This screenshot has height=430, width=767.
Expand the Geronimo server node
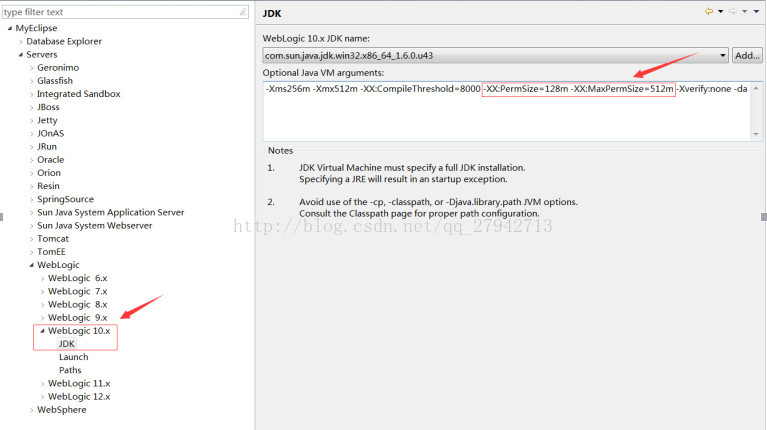point(31,68)
